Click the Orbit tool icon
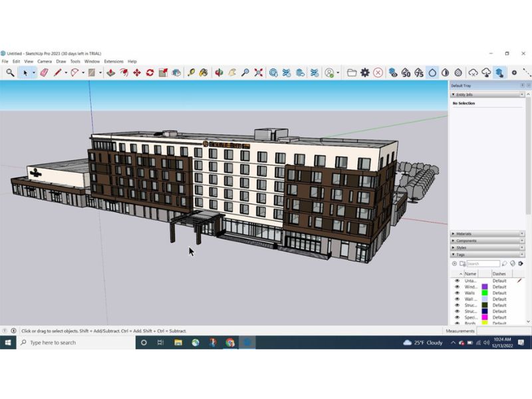 (x=219, y=72)
